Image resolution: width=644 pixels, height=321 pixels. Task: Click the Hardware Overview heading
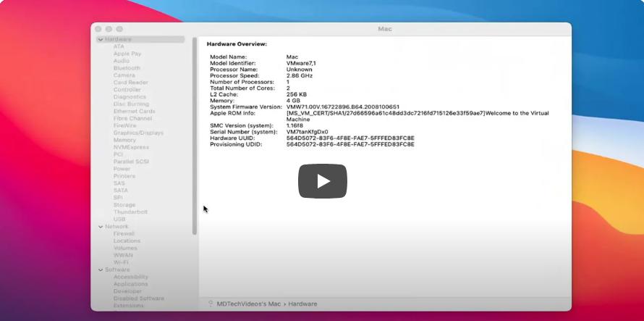click(237, 43)
